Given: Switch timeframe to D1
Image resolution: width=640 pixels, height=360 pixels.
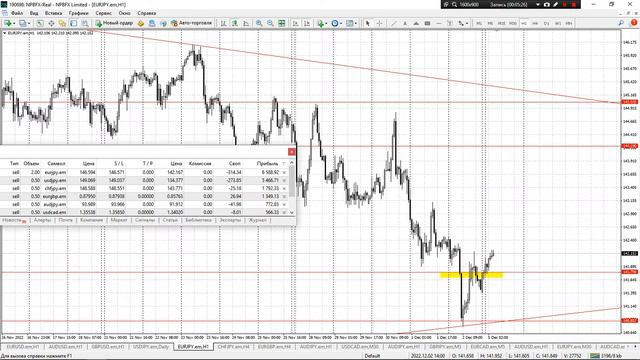Looking at the screenshot, I should pos(547,23).
